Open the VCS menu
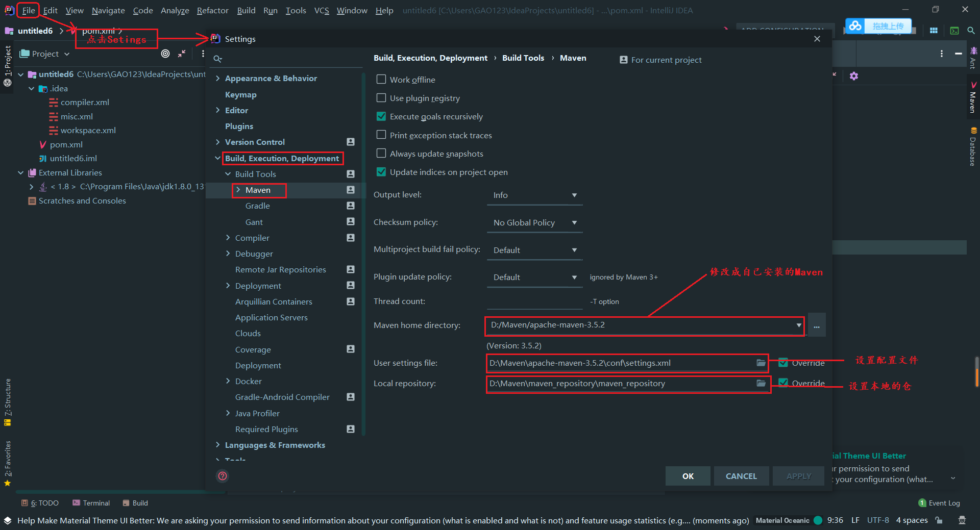The height and width of the screenshot is (530, 980). (x=322, y=10)
